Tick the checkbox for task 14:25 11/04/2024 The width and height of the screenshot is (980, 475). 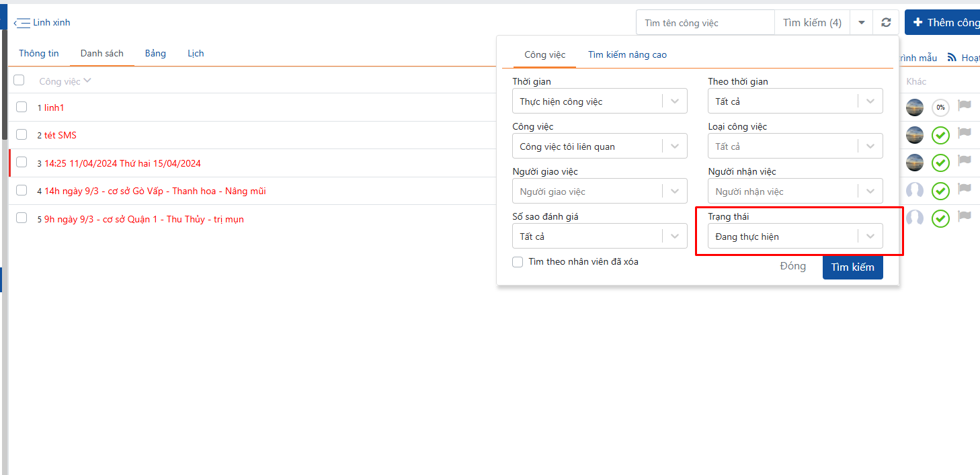22,162
